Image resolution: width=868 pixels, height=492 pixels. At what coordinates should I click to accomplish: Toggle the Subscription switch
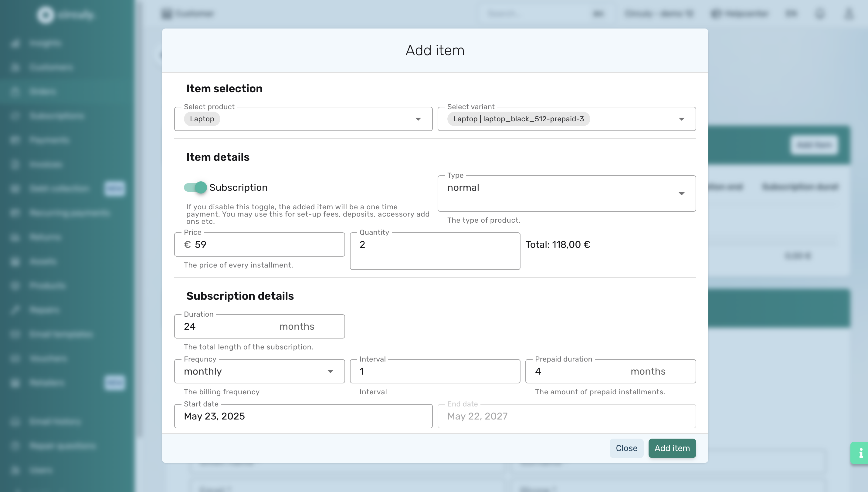tap(195, 187)
